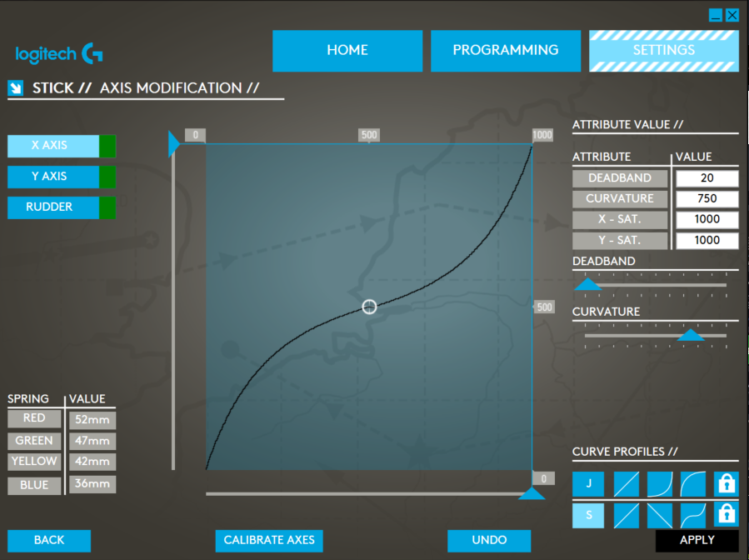Click the 1000 marker on top scale
This screenshot has height=560, width=749.
point(542,135)
